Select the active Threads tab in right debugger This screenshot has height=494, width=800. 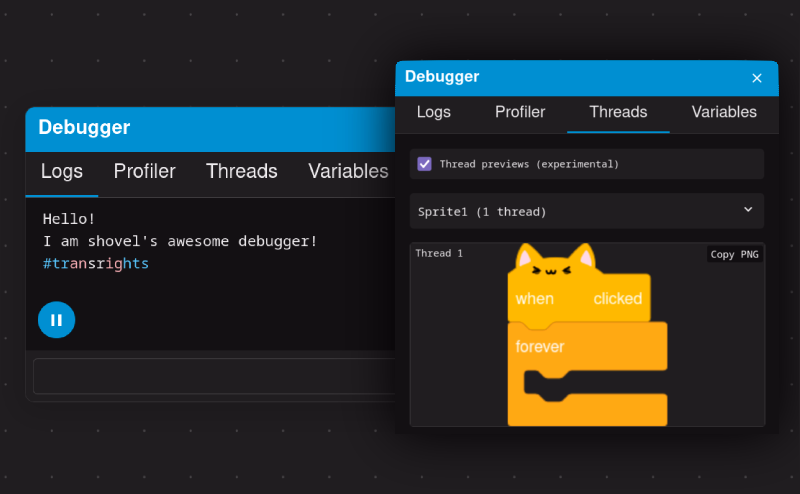point(618,112)
